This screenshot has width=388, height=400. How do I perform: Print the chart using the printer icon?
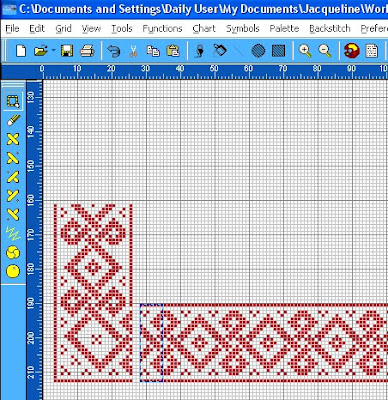click(x=87, y=51)
